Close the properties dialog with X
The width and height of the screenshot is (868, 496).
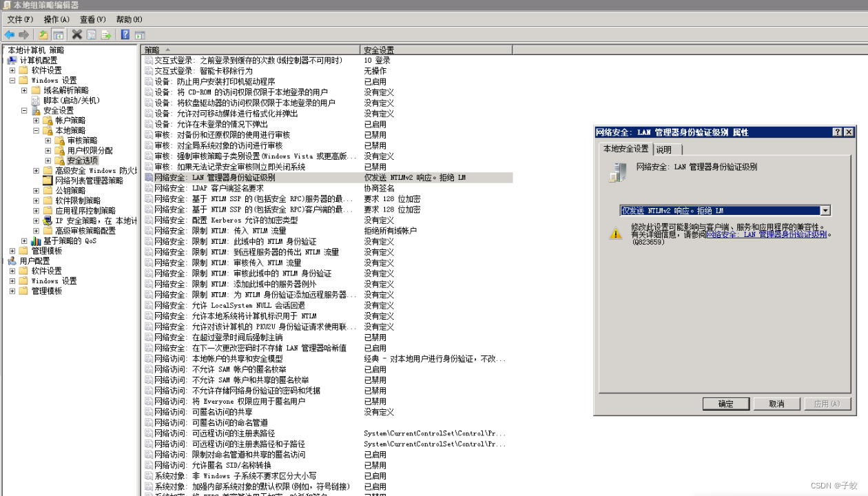click(x=849, y=132)
